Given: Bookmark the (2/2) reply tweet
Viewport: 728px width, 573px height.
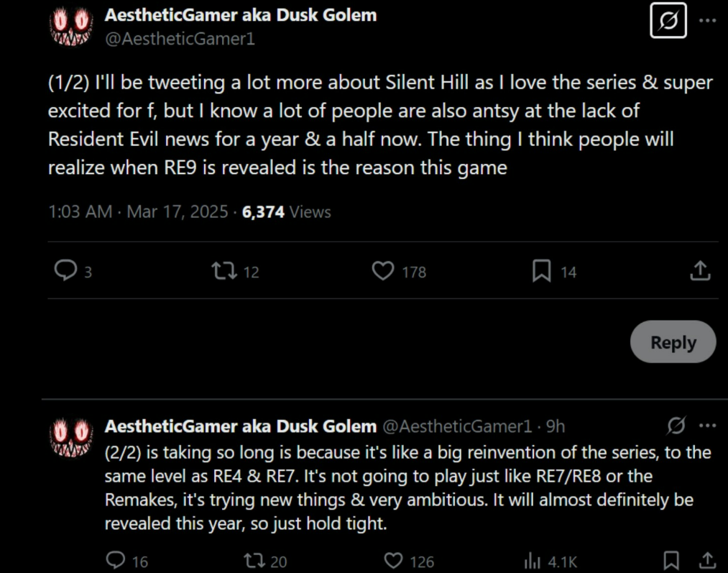Looking at the screenshot, I should click(671, 560).
